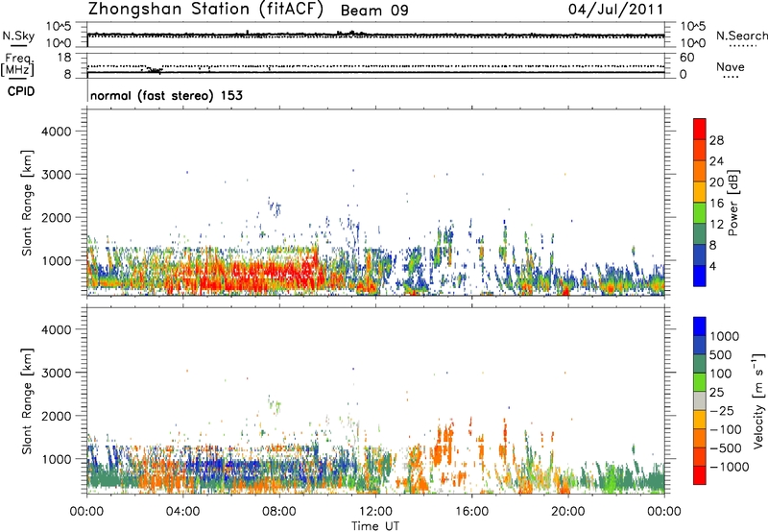This screenshot has height=532, width=768.
Task: Click the "Time UT" axis title
Action: (375, 526)
